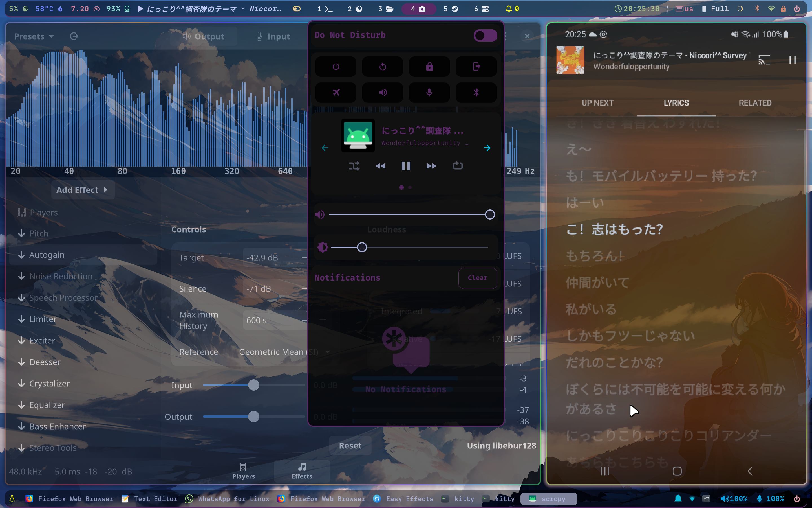Viewport: 812px width, 508px height.
Task: Skip to next track in media widget
Action: 431,166
